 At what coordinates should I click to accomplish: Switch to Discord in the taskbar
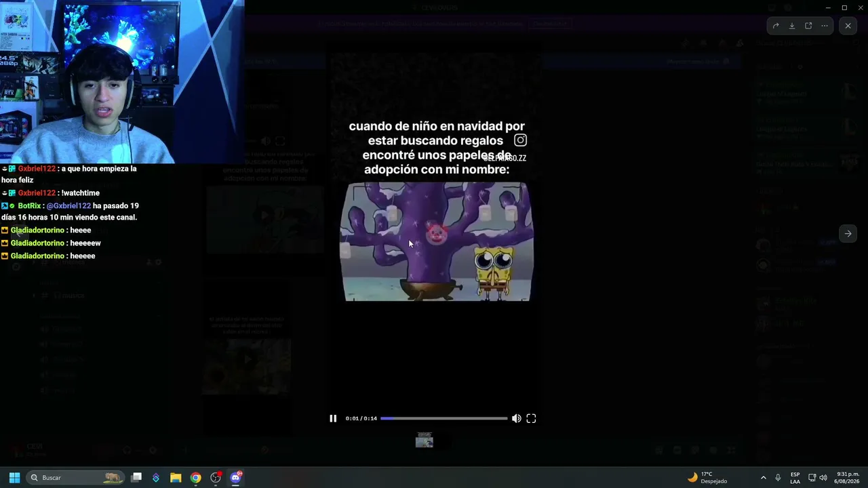click(x=236, y=478)
